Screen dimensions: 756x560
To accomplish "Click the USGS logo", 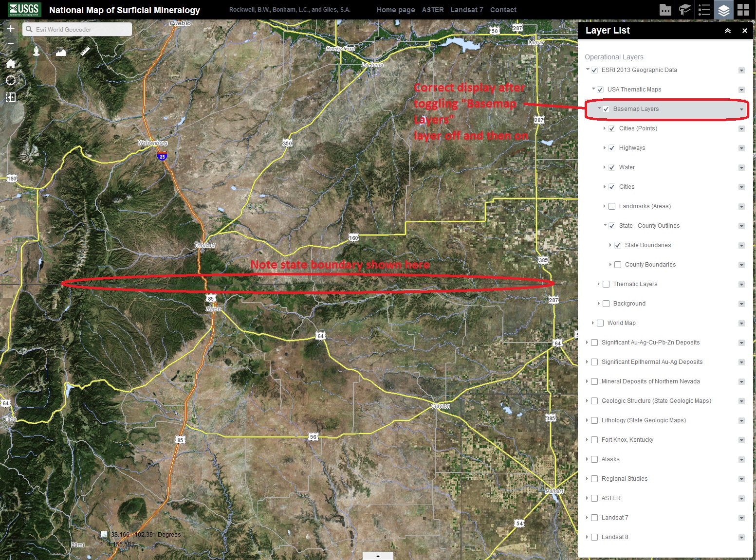I will click(x=25, y=10).
